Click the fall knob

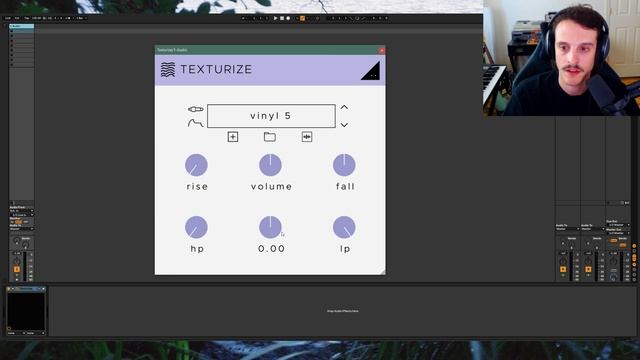point(344,165)
